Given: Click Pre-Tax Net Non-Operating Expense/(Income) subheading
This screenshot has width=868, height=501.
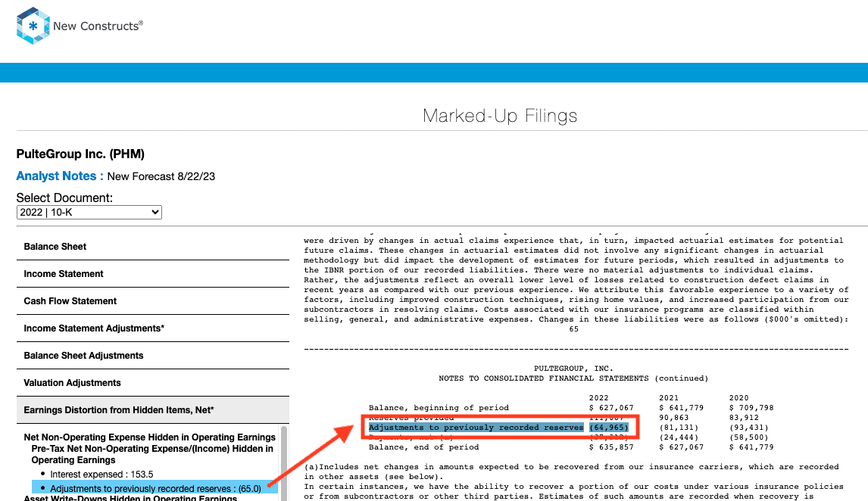Looking at the screenshot, I should 152,454.
